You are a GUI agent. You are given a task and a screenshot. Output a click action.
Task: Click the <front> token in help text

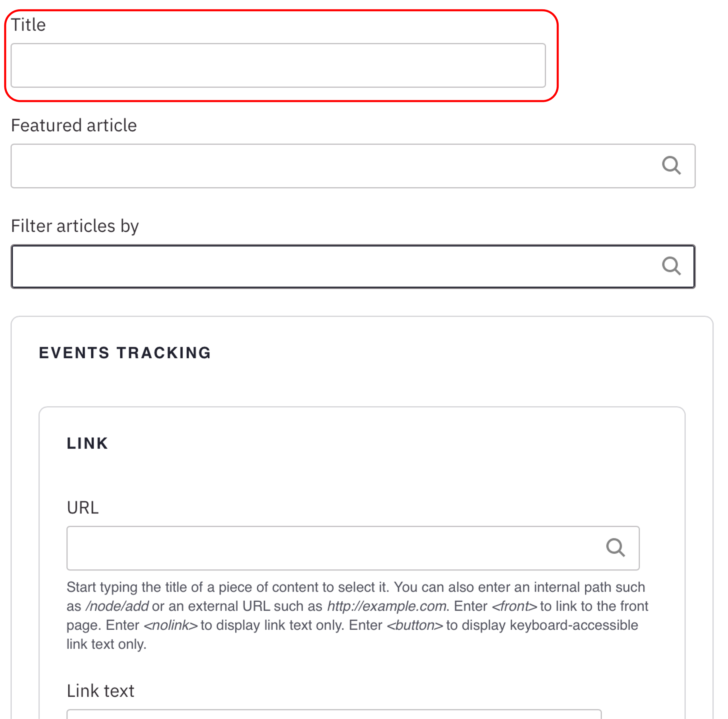(x=514, y=606)
